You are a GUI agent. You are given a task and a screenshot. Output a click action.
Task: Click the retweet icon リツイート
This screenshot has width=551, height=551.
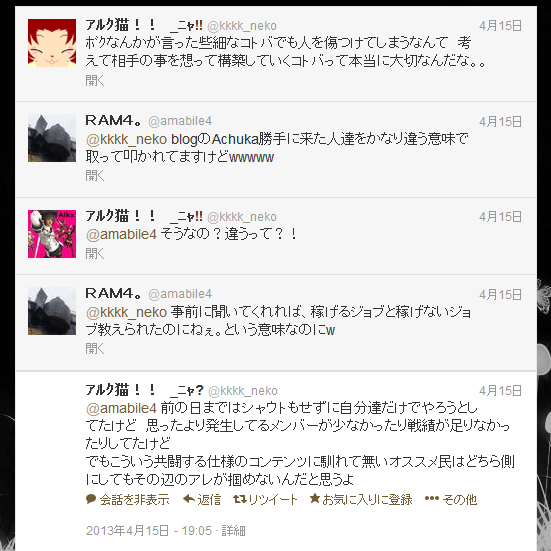click(240, 499)
